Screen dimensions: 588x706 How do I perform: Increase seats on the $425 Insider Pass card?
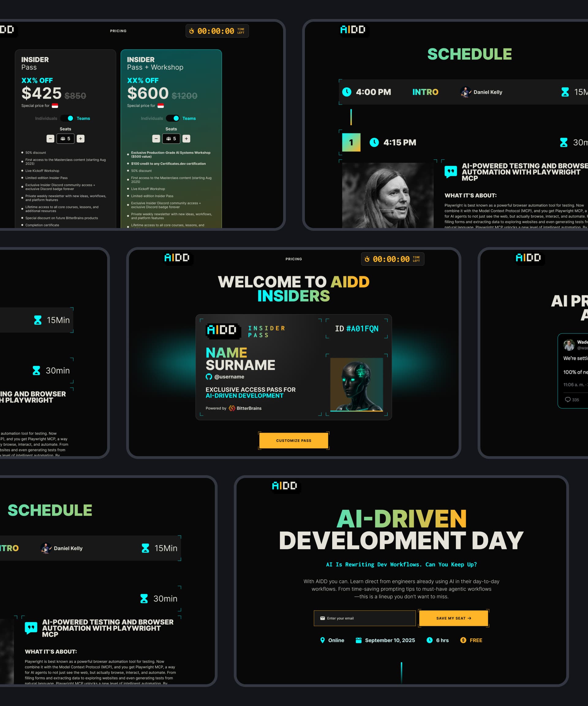click(81, 139)
